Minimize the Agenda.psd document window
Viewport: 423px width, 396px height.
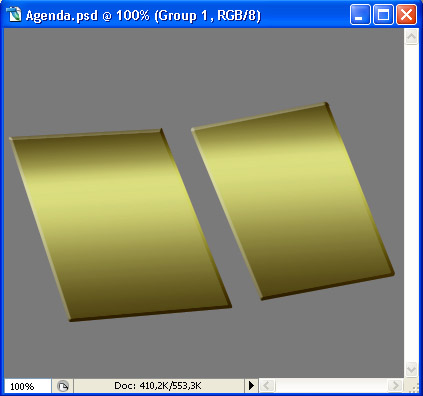click(360, 15)
